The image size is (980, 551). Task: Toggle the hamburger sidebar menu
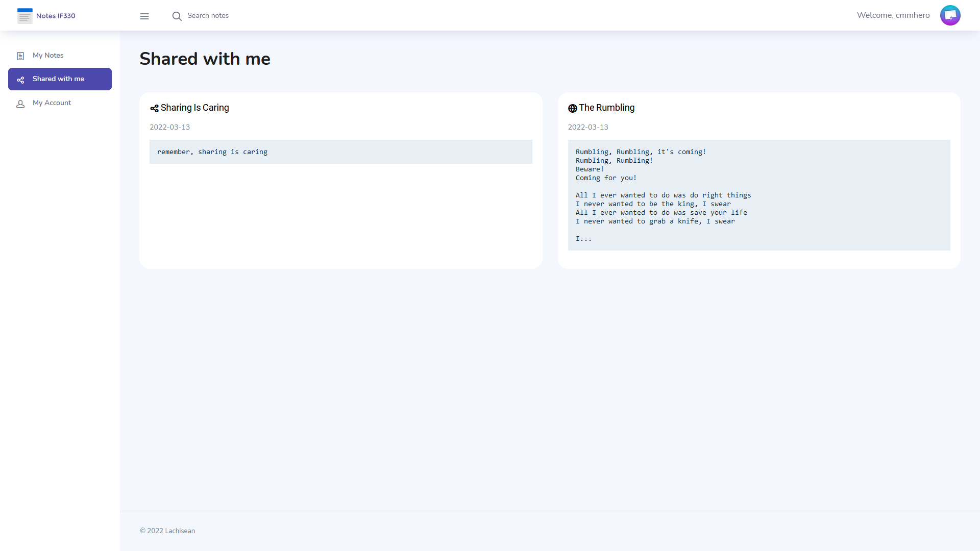point(144,16)
